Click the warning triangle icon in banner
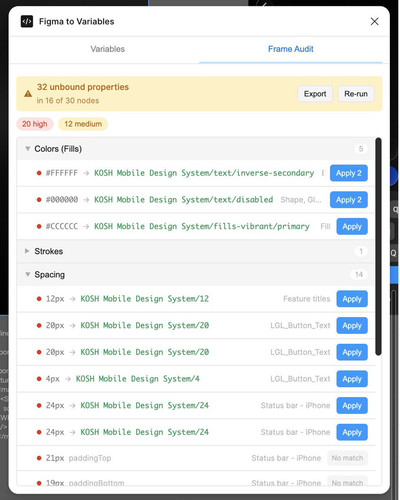The height and width of the screenshot is (500, 400). (28, 94)
